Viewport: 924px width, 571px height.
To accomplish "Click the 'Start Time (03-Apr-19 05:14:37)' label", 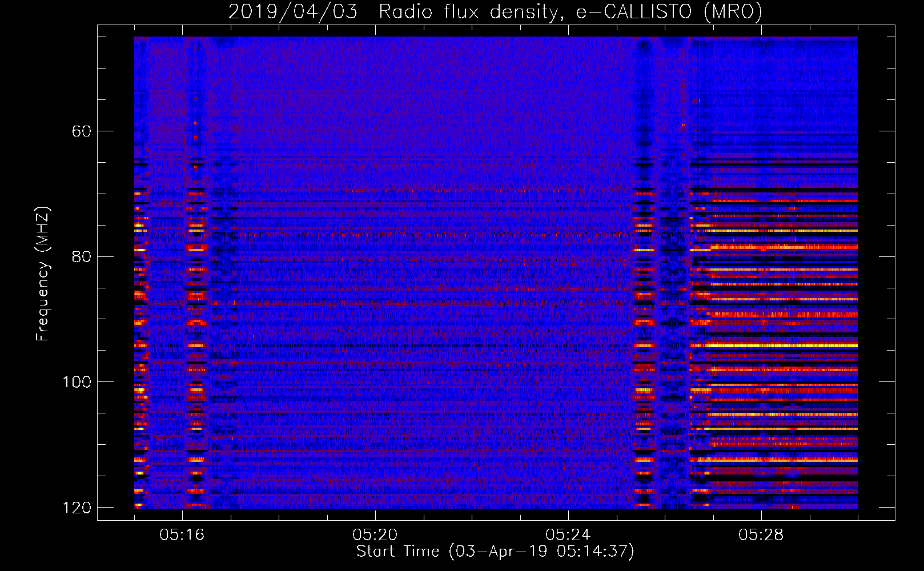I will [x=495, y=552].
